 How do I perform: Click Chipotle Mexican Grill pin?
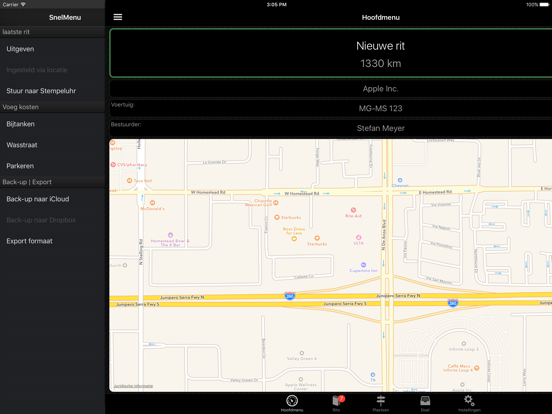coord(276,203)
